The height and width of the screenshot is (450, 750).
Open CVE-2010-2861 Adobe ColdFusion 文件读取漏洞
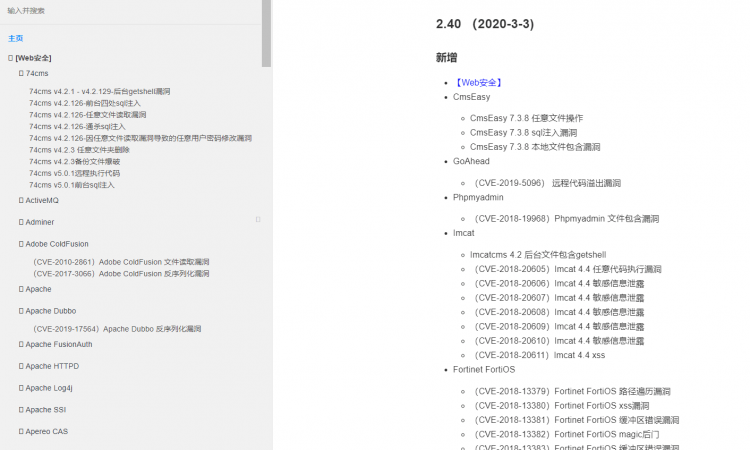click(121, 262)
